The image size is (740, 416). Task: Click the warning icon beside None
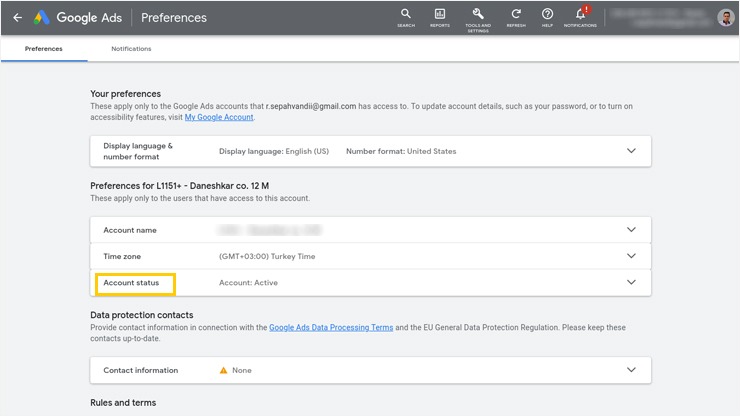click(224, 370)
